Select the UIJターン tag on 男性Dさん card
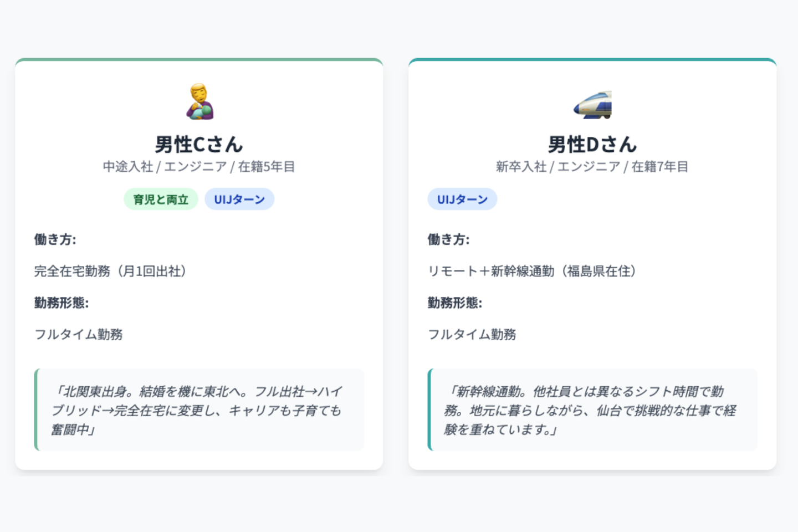Viewport: 798px width, 532px height. tap(462, 199)
